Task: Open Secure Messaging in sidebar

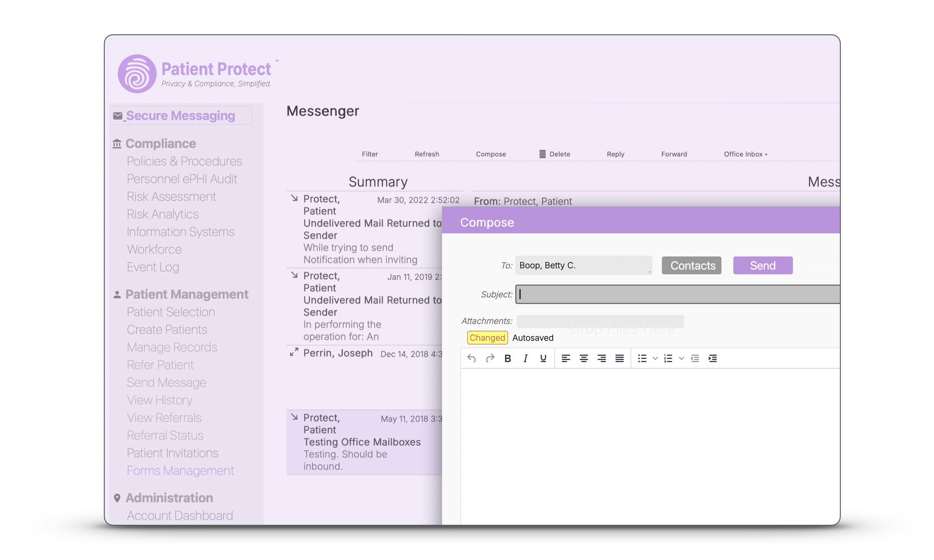Action: point(180,116)
